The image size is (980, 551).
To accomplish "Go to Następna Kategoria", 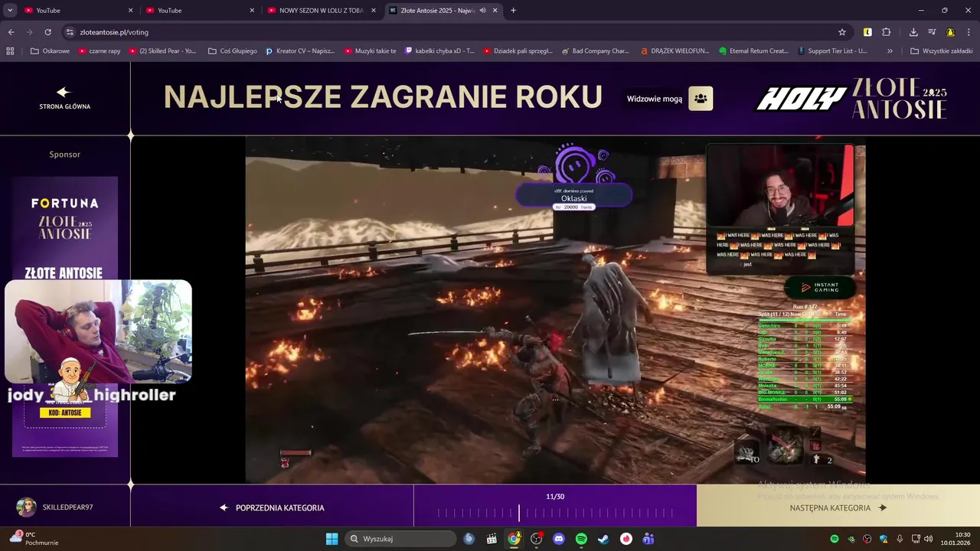I will [x=838, y=507].
